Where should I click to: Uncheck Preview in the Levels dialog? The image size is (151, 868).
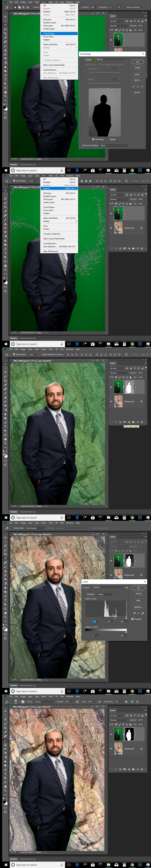click(133, 619)
